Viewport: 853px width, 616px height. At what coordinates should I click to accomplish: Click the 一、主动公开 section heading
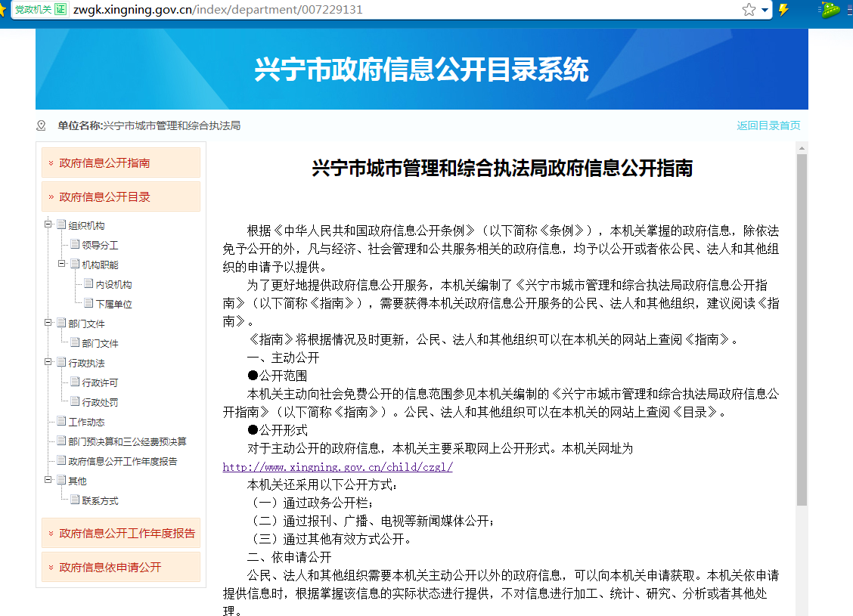[283, 358]
